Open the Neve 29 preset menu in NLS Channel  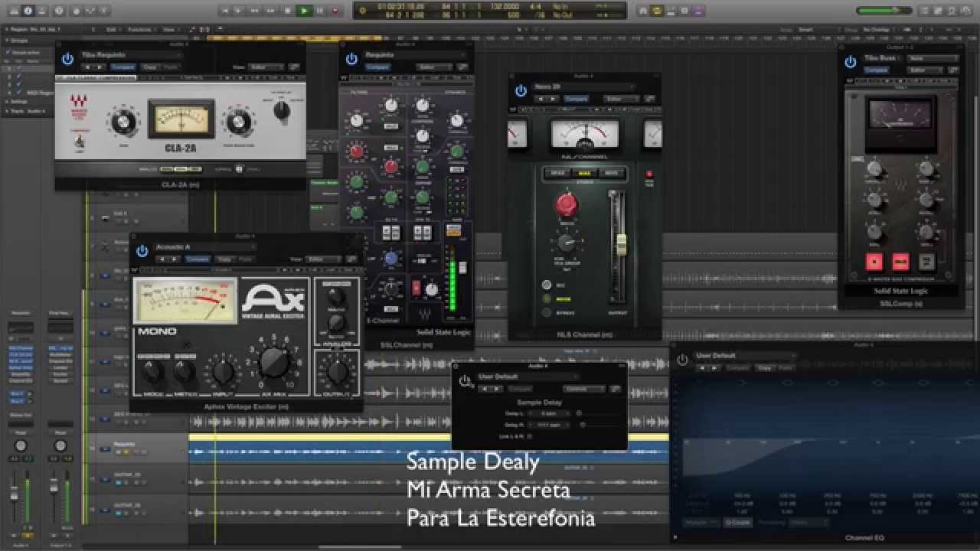coord(584,86)
